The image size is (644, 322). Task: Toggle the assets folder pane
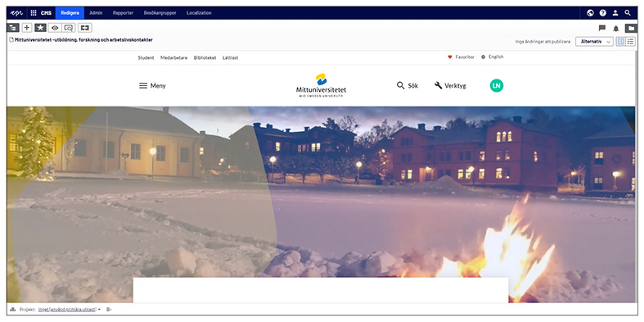tap(630, 29)
